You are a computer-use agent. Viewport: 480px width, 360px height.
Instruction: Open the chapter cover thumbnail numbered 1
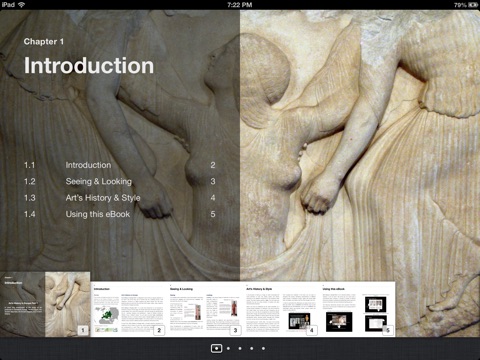(x=45, y=304)
